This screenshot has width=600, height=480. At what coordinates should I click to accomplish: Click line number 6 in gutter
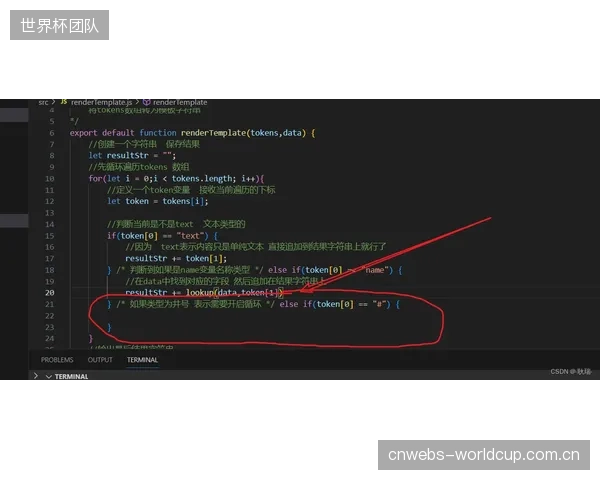pos(52,133)
